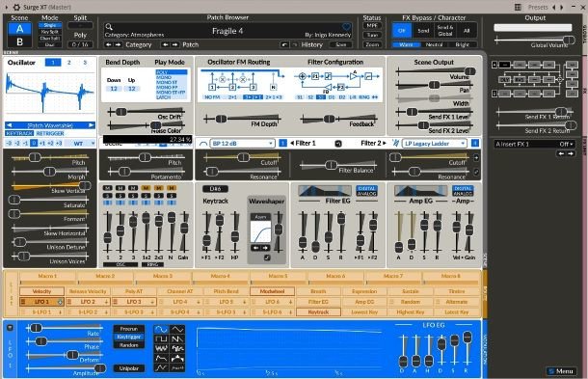The image size is (588, 379).
Task: Click the filter analysis icon beside Filter 1
Action: click(338, 144)
